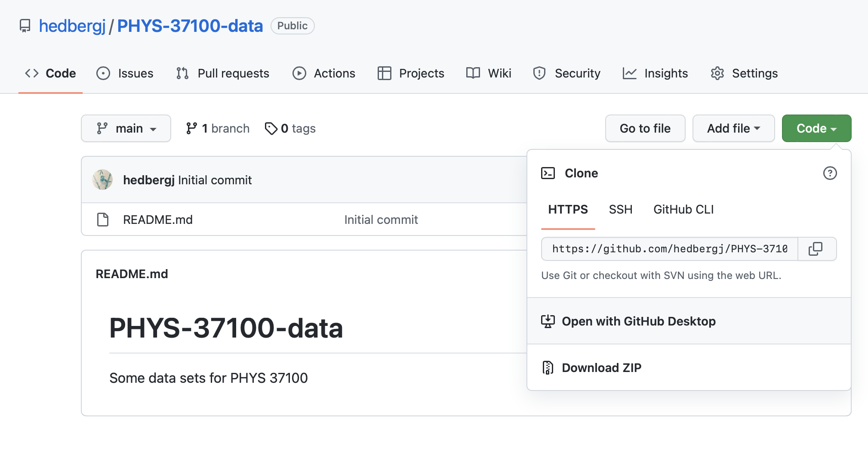The width and height of the screenshot is (868, 465).
Task: View the 0 tags link
Action: pyautogui.click(x=290, y=128)
